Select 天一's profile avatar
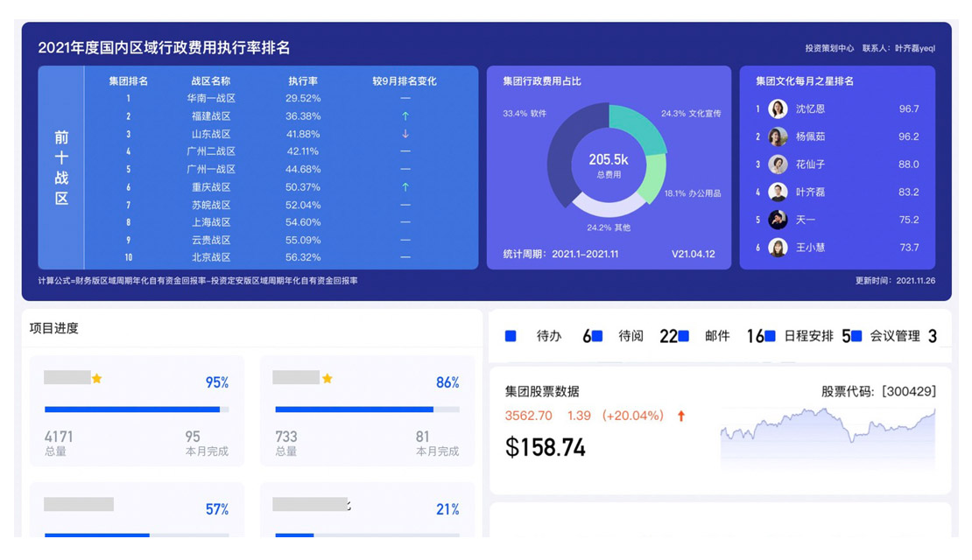Screen dimensions: 972x560 (x=778, y=220)
